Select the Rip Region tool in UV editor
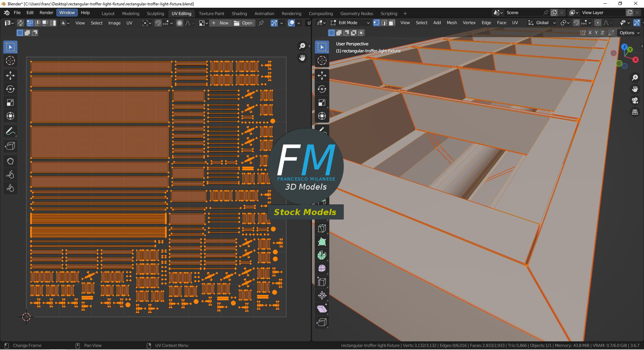 click(x=10, y=146)
